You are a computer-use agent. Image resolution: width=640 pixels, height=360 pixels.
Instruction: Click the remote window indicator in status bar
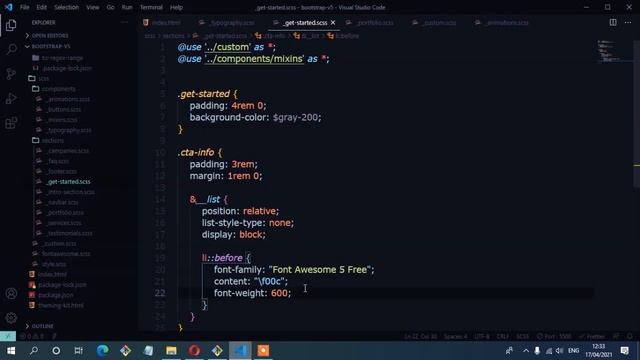[x=8, y=336]
